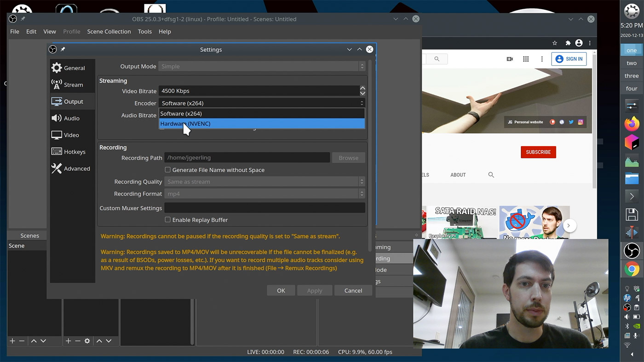Open NVIDIA tray icon
The width and height of the screenshot is (644, 362).
pyautogui.click(x=637, y=326)
